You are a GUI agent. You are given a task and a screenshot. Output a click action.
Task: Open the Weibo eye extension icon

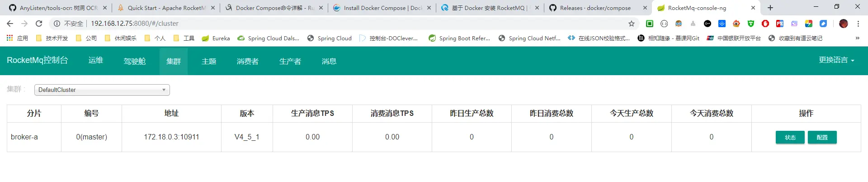tap(736, 24)
